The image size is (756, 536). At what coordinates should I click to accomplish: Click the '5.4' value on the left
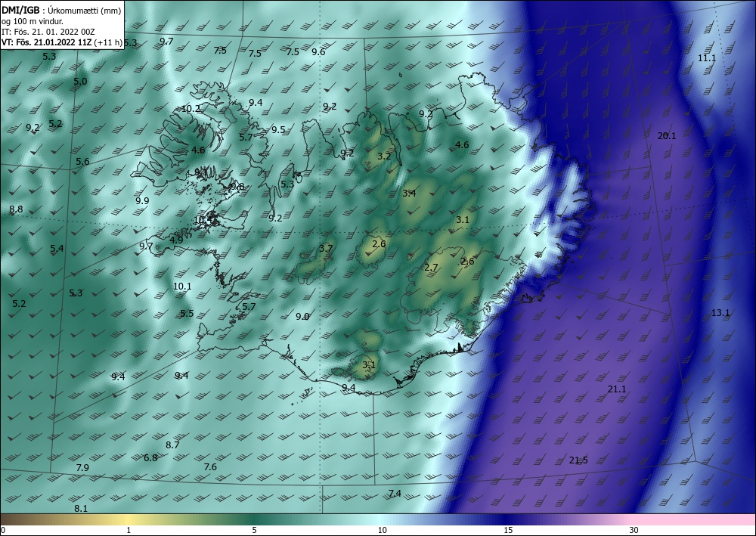click(57, 249)
